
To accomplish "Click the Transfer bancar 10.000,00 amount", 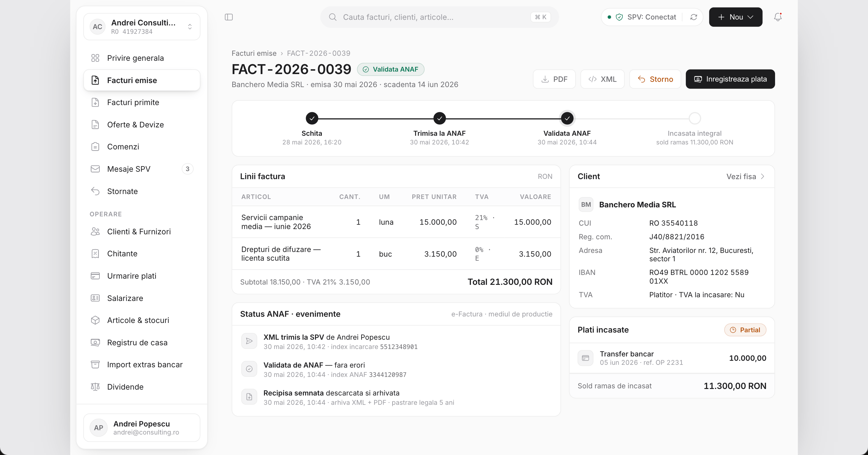I will 747,358.
